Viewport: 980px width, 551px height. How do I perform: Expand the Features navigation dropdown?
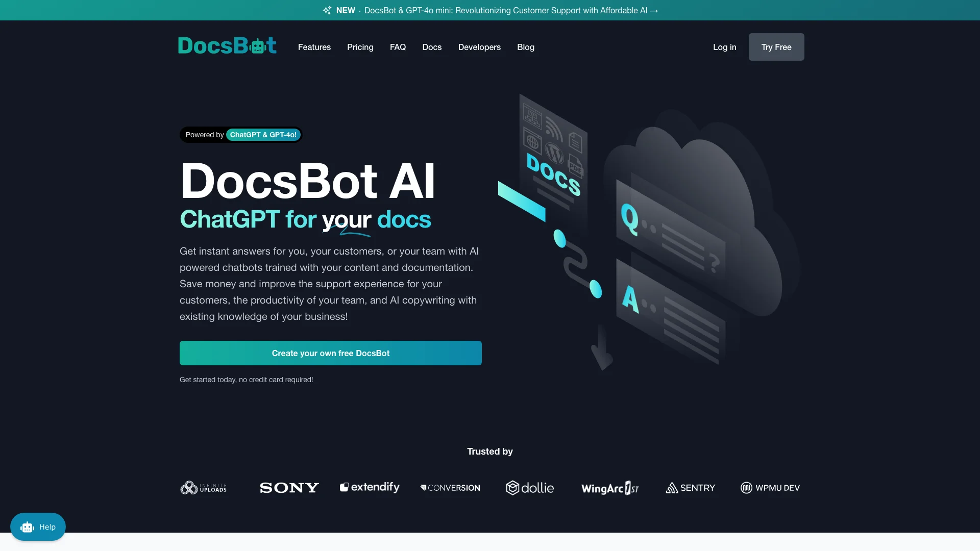(x=314, y=46)
